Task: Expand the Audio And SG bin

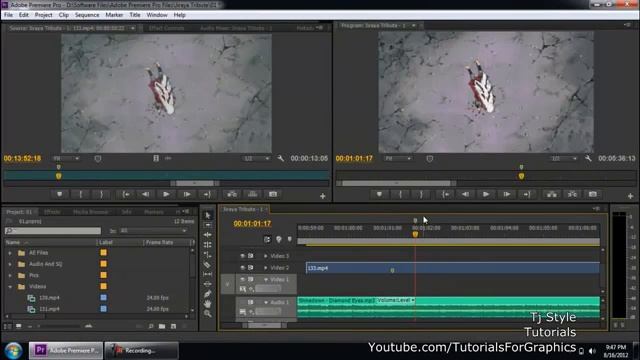Action: click(10, 264)
